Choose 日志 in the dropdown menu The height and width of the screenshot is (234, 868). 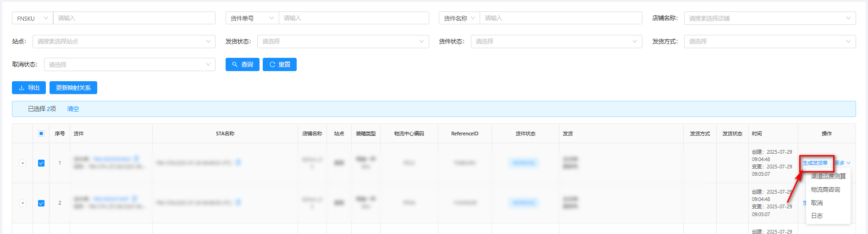pos(817,216)
